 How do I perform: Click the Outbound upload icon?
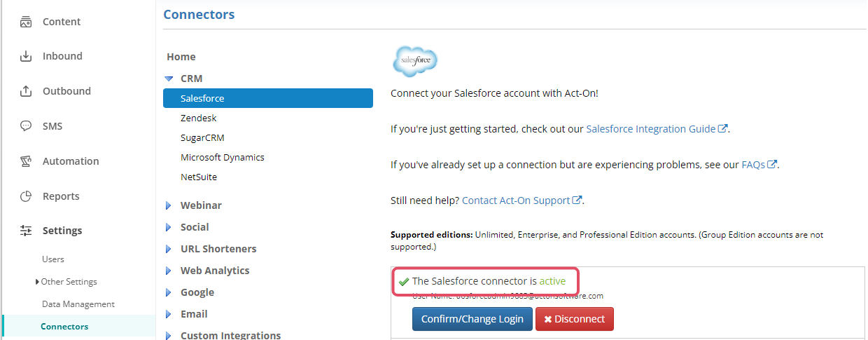[26, 91]
